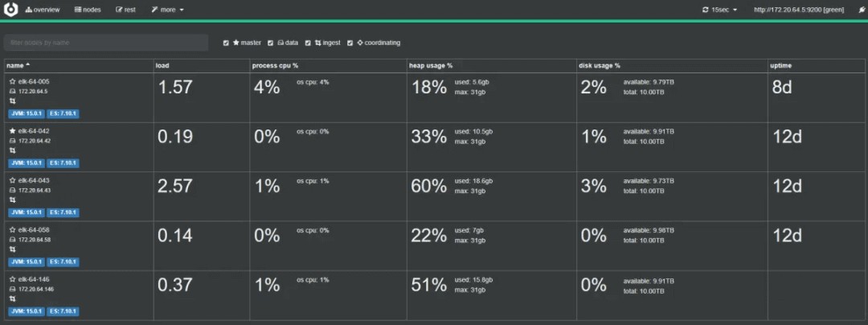Sort by heap usage % column header
Screen dimensions: 868x325
coord(431,65)
